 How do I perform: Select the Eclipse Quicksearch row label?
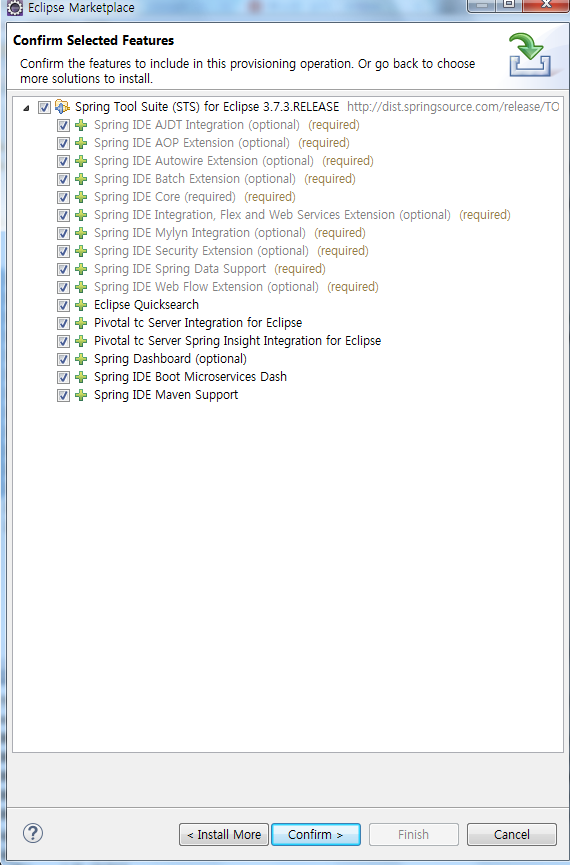pos(146,305)
